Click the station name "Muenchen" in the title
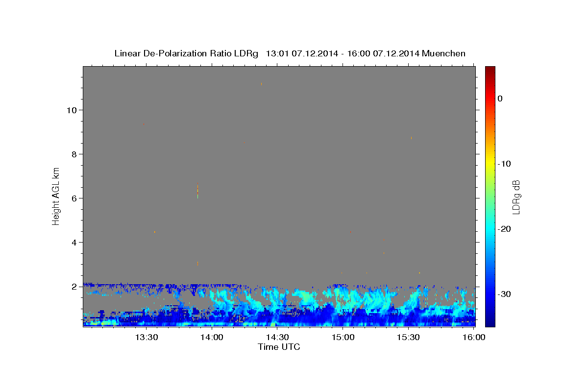 pyautogui.click(x=443, y=53)
